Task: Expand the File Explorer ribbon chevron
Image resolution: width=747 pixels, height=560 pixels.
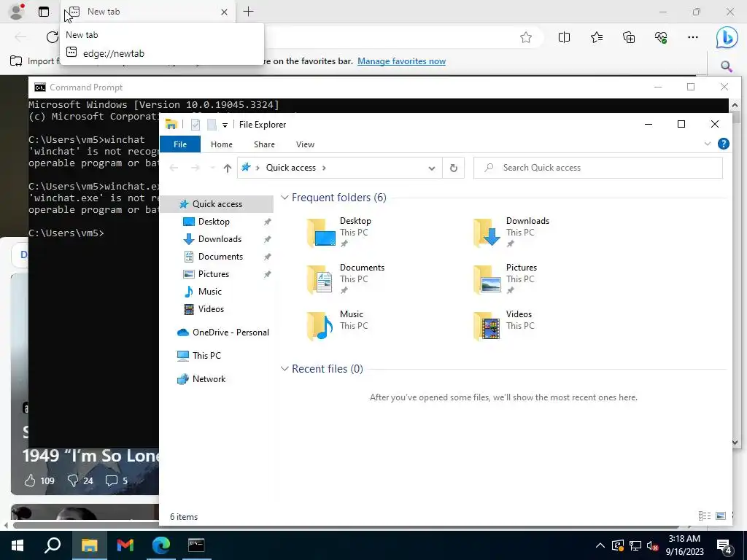Action: click(x=708, y=144)
